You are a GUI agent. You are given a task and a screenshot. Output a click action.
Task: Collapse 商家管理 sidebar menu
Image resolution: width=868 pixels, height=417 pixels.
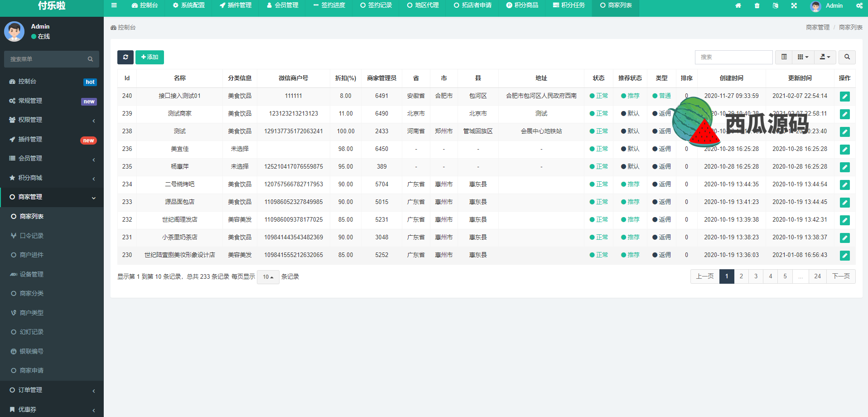[52, 197]
